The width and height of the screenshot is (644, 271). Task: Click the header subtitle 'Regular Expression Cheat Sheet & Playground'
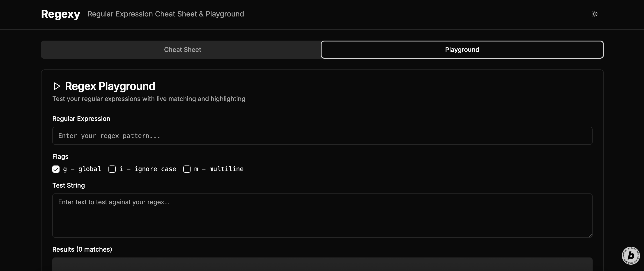(166, 14)
